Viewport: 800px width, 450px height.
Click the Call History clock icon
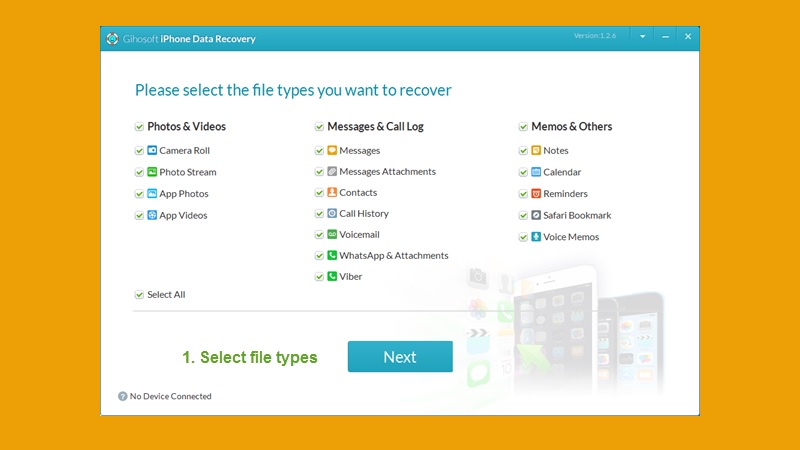pos(332,213)
